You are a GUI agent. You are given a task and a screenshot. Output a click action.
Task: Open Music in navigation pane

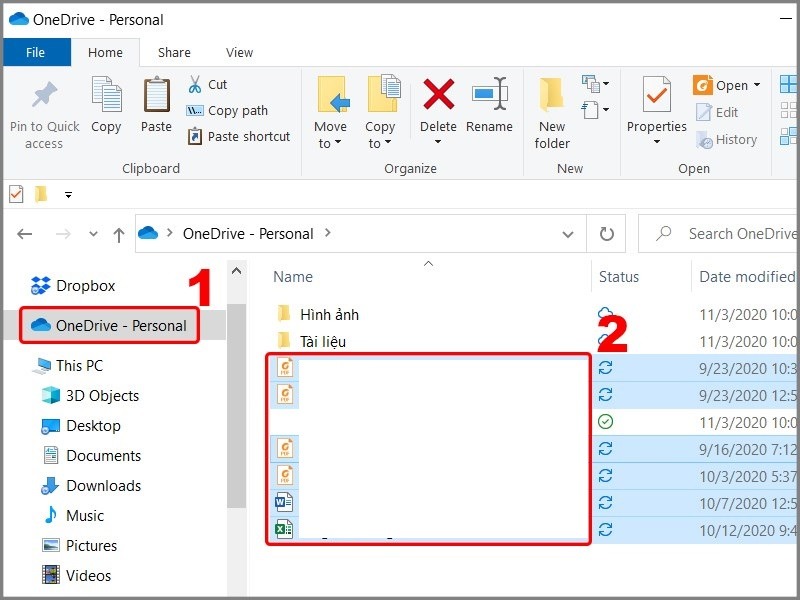click(x=72, y=515)
